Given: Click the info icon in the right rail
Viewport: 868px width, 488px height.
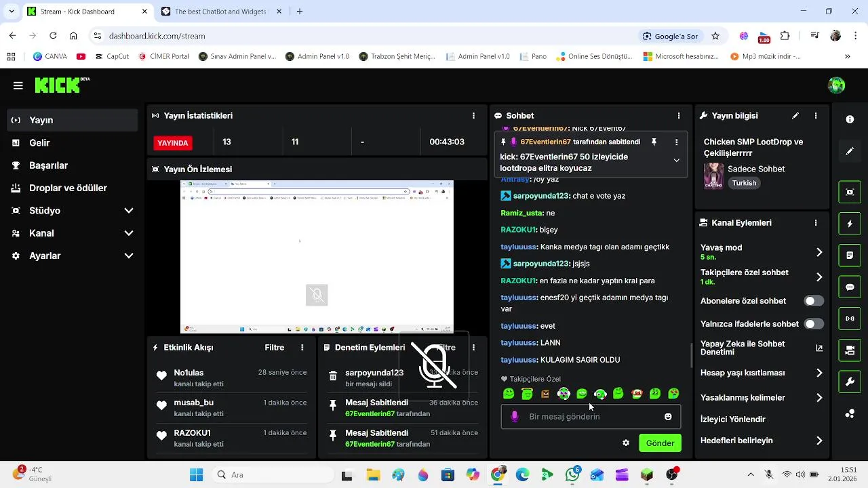Looking at the screenshot, I should click(x=850, y=119).
